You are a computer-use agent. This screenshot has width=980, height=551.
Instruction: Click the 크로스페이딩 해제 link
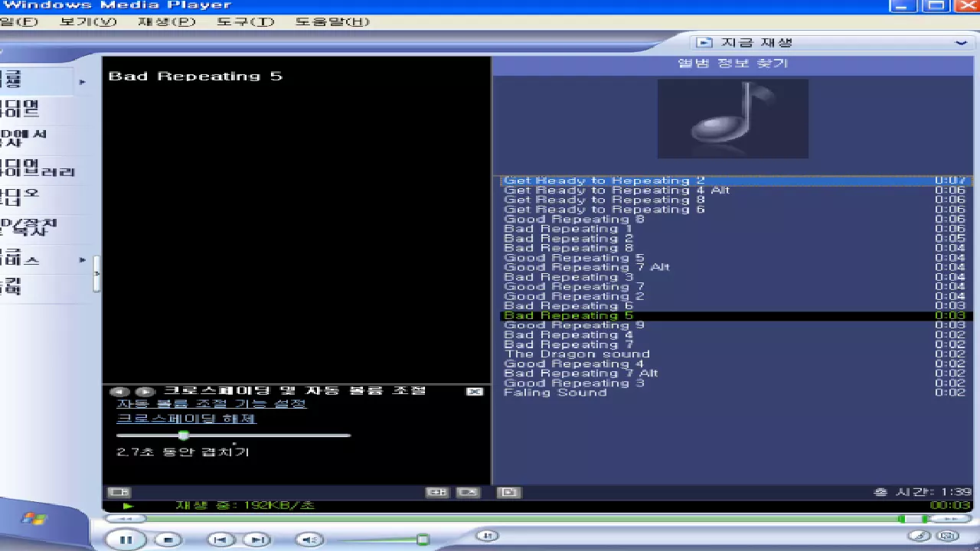point(186,419)
